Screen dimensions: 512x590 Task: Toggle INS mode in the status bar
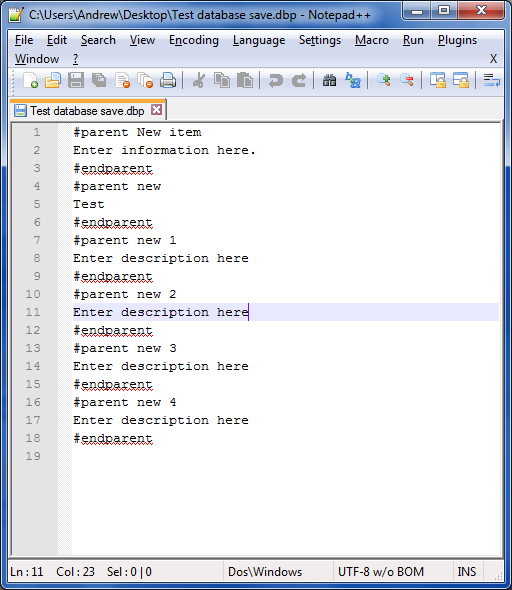(466, 572)
